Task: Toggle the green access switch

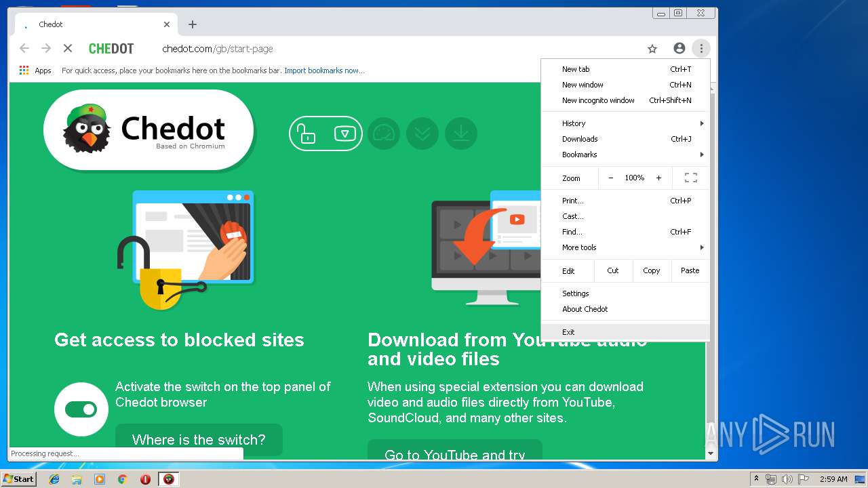Action: tap(81, 409)
